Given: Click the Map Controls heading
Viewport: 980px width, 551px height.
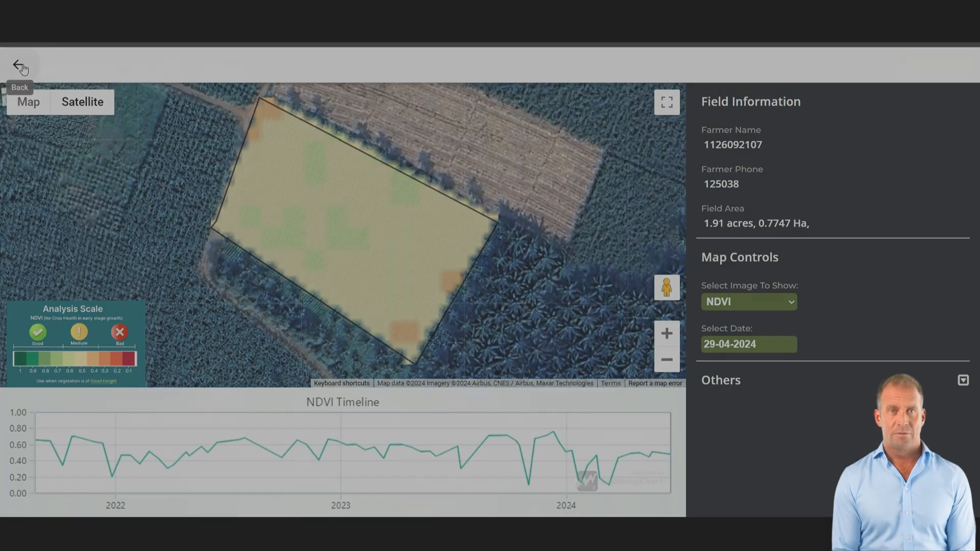Looking at the screenshot, I should 740,257.
